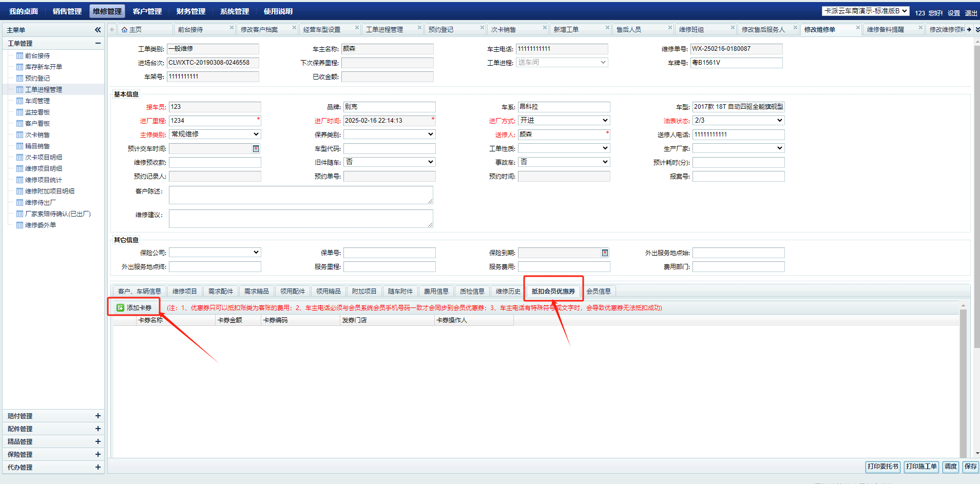Open calendar picker for 预计交车时间
980x484 pixels.
[256, 149]
